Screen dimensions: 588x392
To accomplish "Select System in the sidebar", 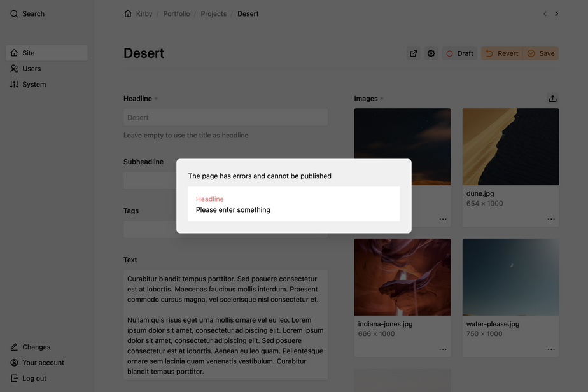I will (34, 84).
